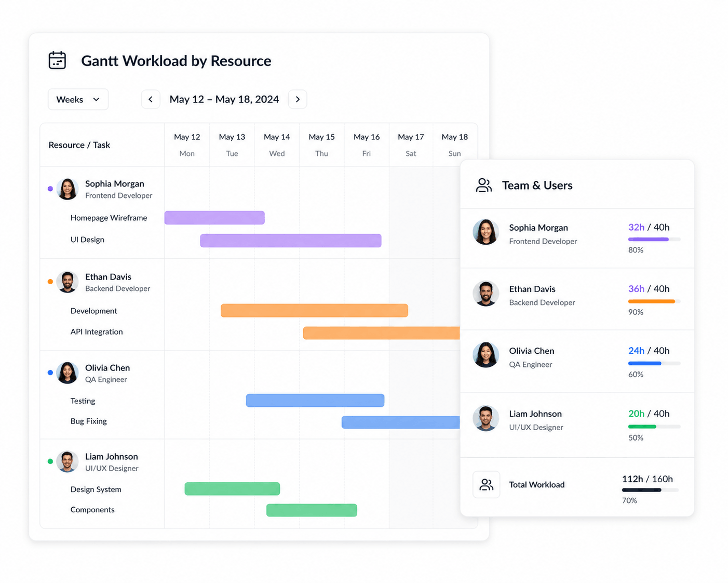The height and width of the screenshot is (583, 728).
Task: Go to previous week with left arrow
Action: click(151, 99)
